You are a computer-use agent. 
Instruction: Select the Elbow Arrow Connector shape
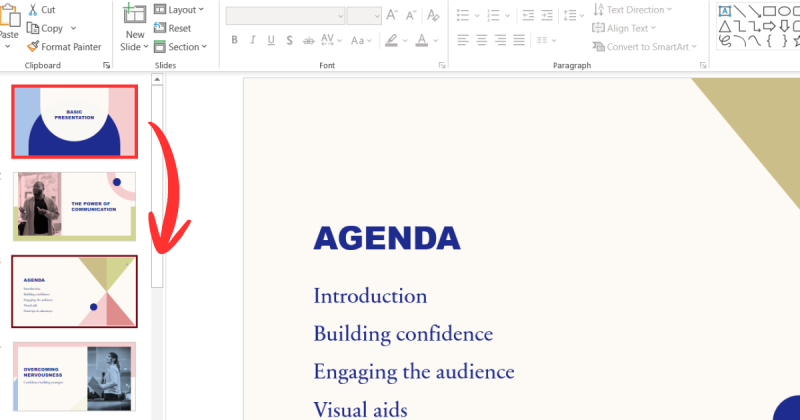pos(755,26)
